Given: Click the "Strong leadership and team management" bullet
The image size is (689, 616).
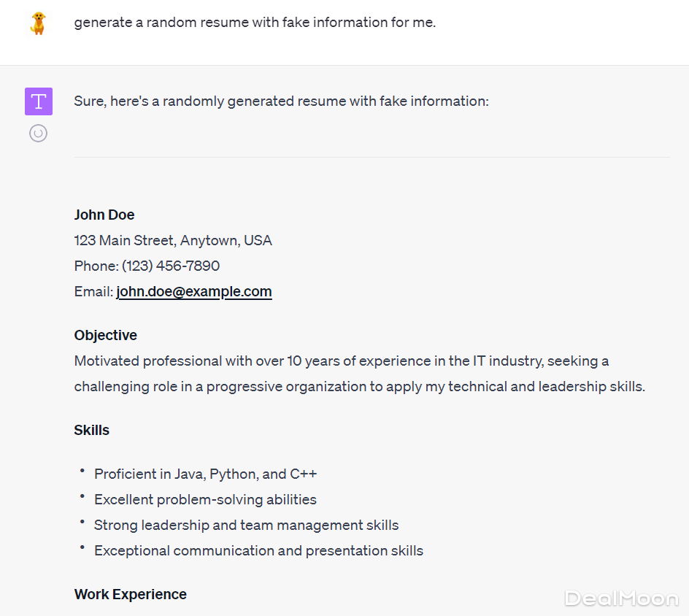Looking at the screenshot, I should (x=246, y=525).
